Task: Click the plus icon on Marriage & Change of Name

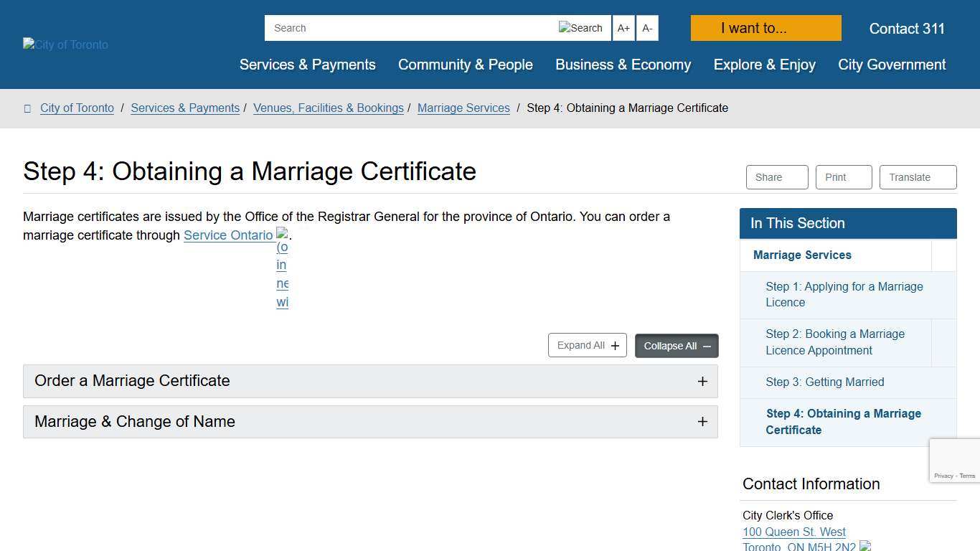Action: [702, 422]
